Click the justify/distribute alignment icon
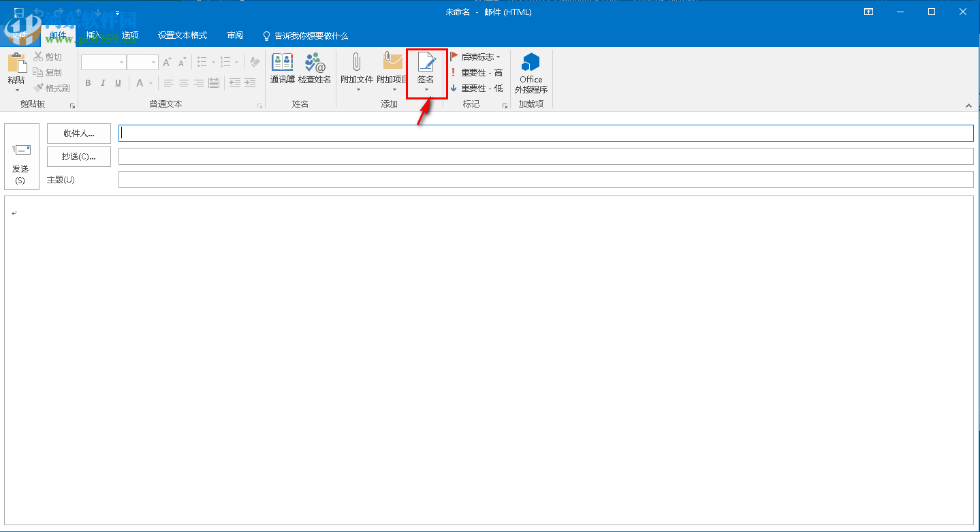 [x=214, y=83]
